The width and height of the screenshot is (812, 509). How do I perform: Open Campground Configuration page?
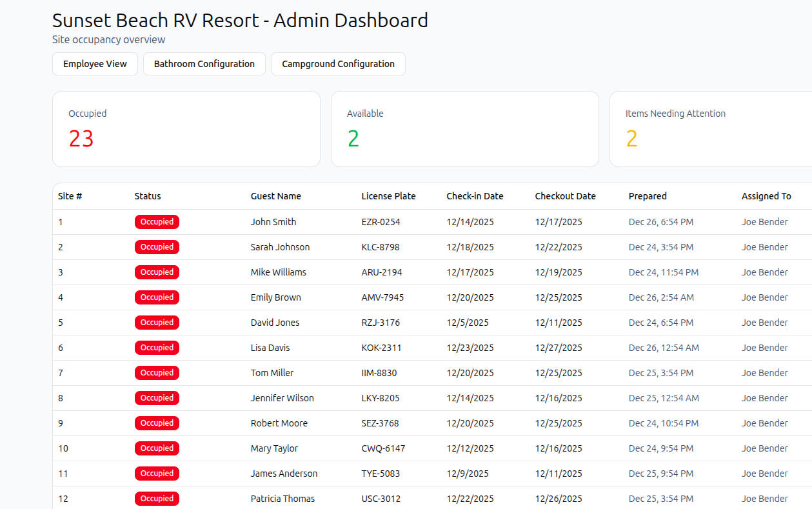click(x=338, y=64)
